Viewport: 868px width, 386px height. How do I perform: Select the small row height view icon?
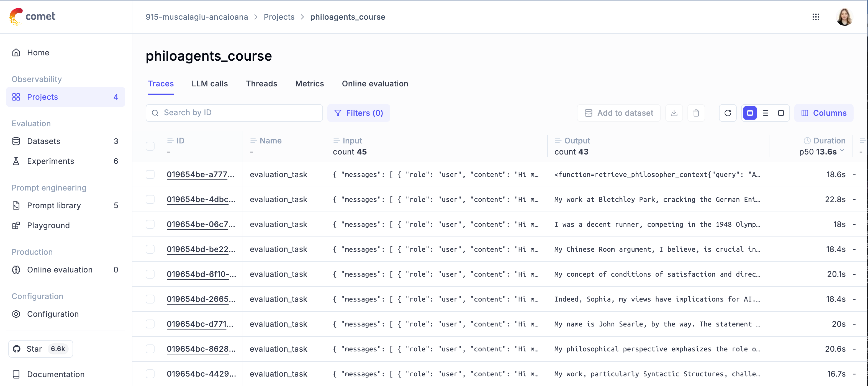[750, 113]
